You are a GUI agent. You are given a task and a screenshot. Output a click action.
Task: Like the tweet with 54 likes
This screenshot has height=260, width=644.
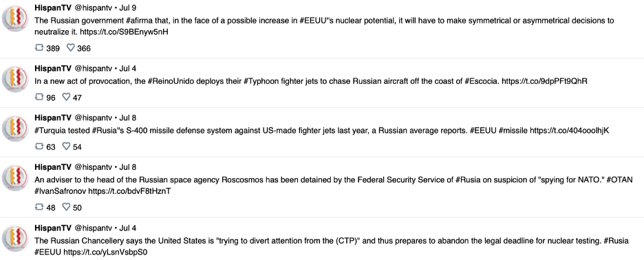(x=66, y=147)
